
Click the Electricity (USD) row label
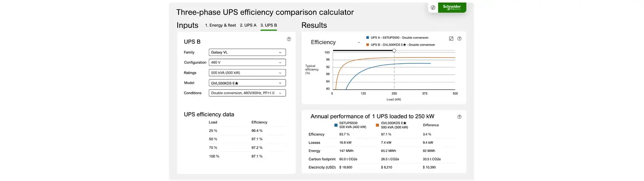tap(322, 167)
